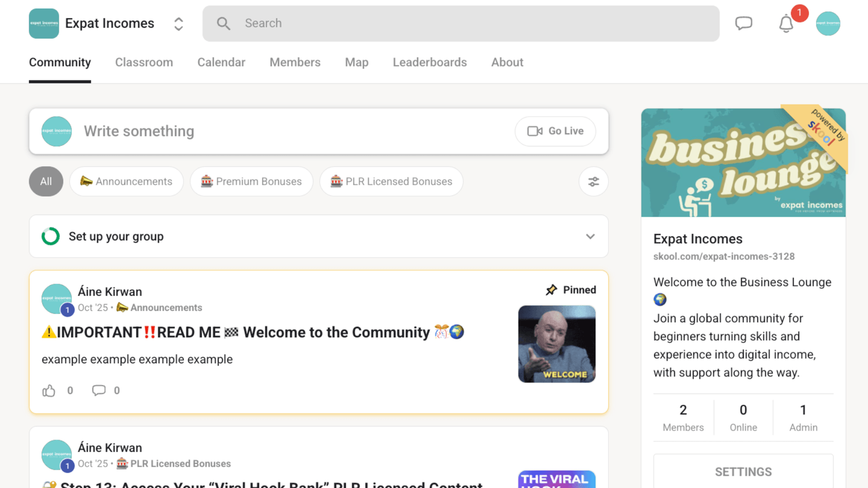
Task: Switch to the Classroom tab
Action: coord(144,62)
